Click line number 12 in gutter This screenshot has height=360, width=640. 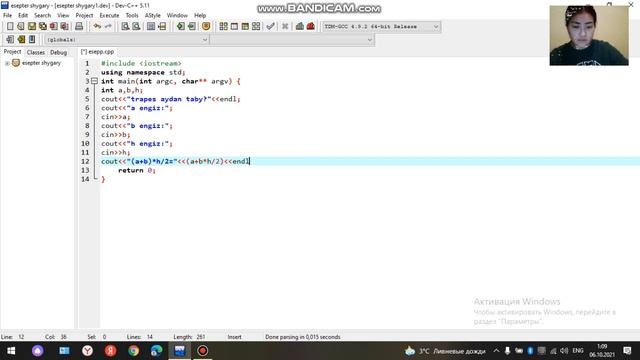[85, 161]
